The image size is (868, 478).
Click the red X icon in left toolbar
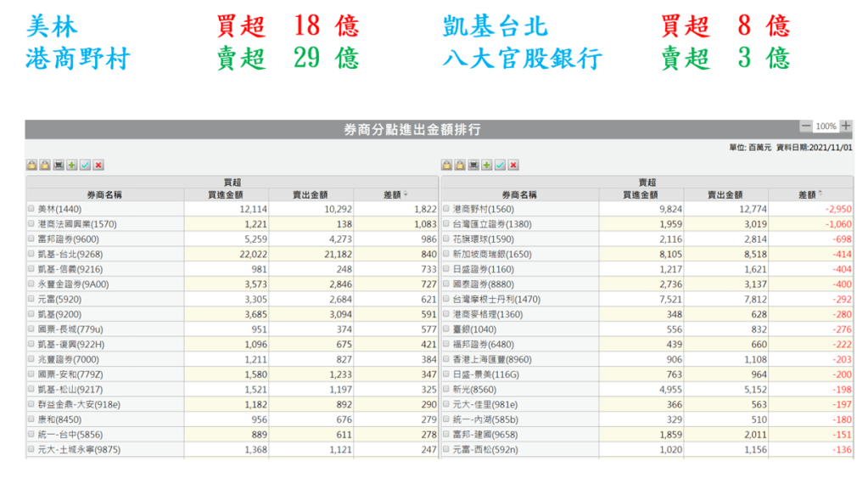tap(98, 165)
